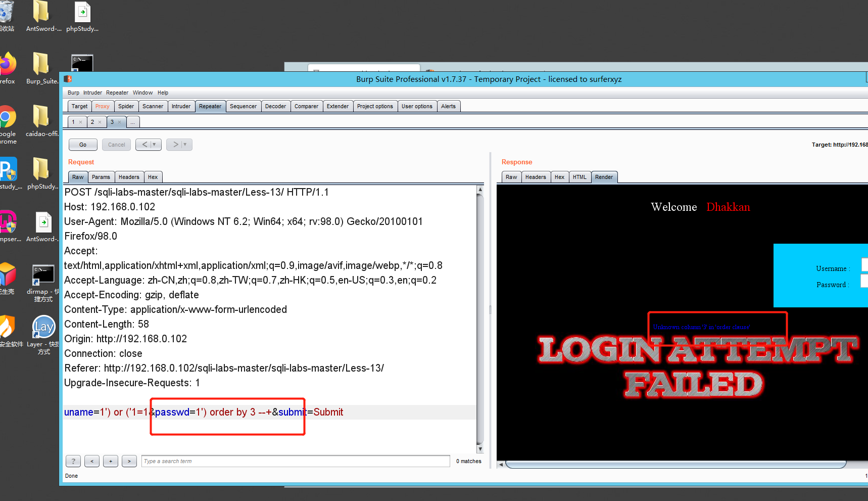
Task: Open the Window menu
Action: (x=142, y=93)
